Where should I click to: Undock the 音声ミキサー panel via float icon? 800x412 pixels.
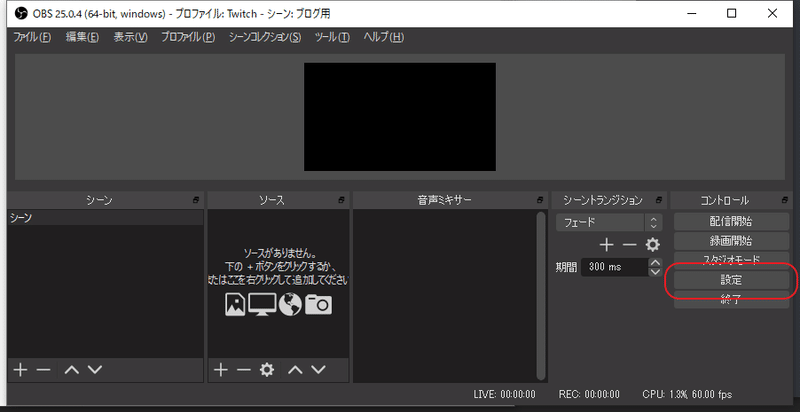540,200
